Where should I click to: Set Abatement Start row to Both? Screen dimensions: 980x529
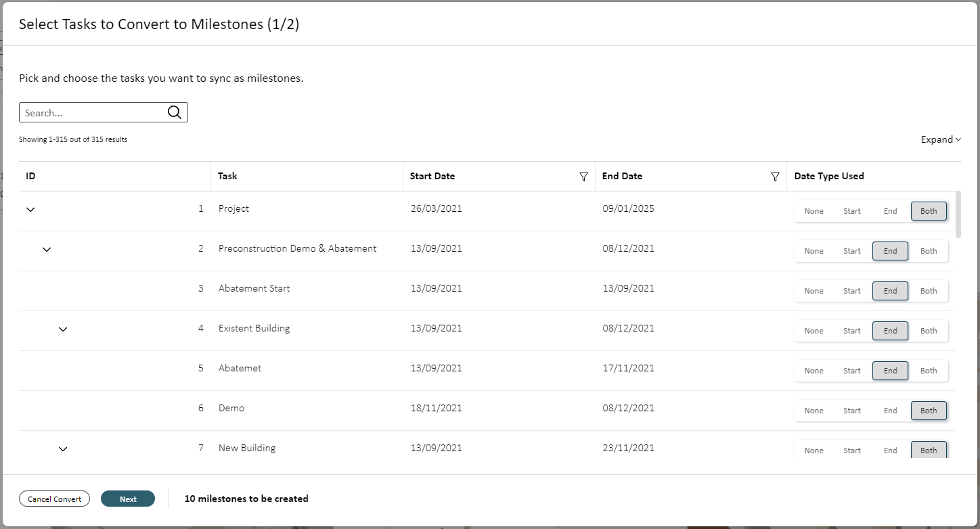929,291
